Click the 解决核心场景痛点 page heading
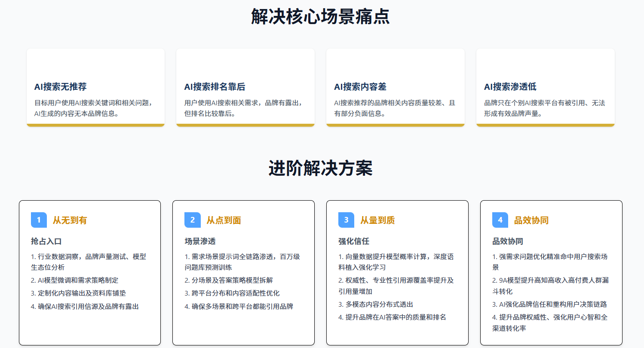 [x=321, y=17]
